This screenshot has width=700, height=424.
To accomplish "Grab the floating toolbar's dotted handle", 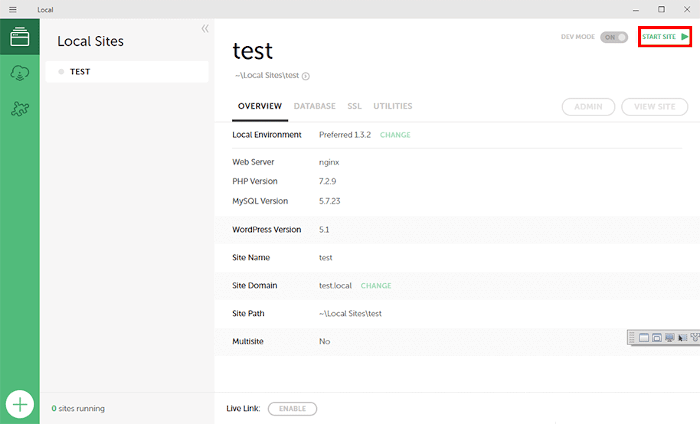I will (x=632, y=337).
